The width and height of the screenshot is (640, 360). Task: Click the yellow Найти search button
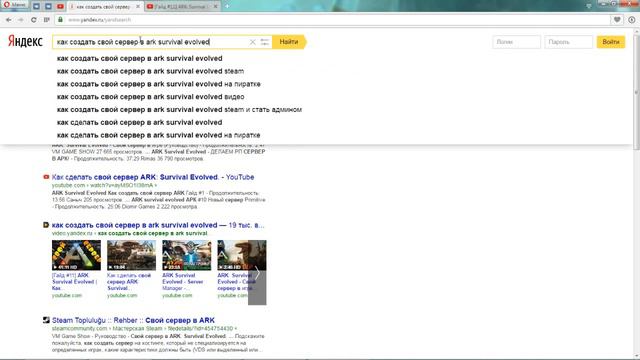click(x=289, y=42)
